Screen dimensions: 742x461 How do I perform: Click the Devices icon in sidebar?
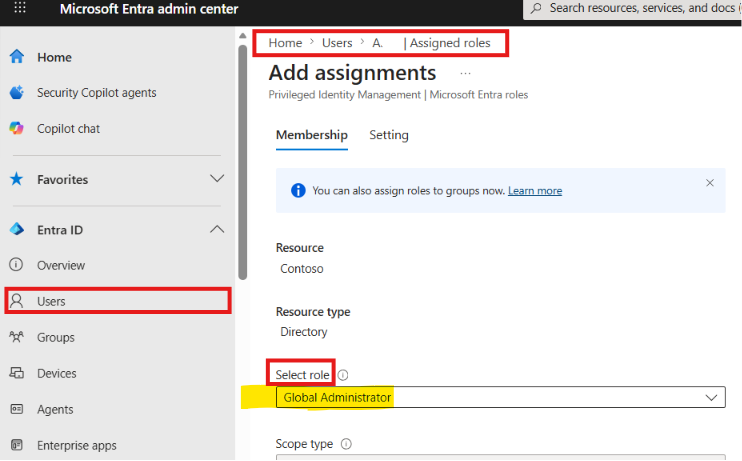[x=17, y=373]
